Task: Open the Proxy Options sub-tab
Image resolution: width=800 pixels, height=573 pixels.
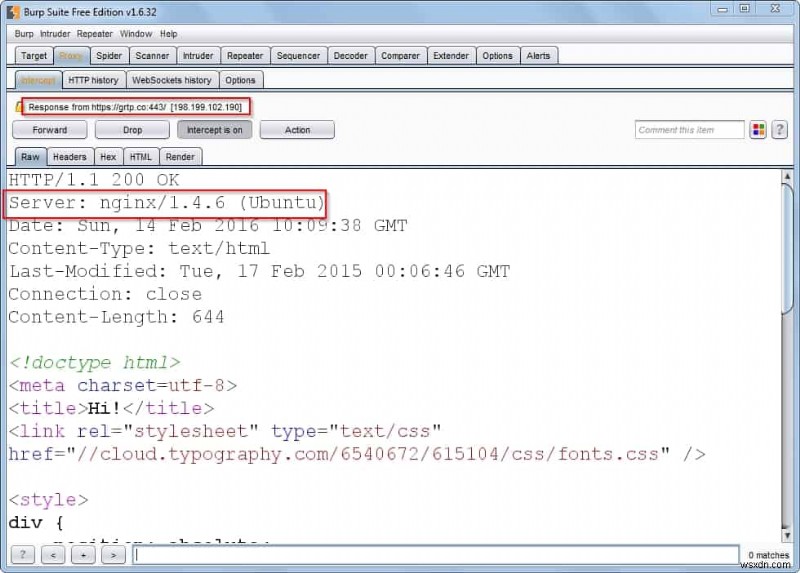Action: tap(240, 80)
